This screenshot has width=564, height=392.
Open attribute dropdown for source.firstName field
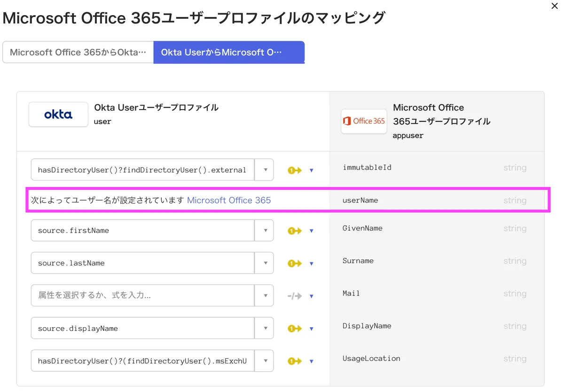pyautogui.click(x=265, y=231)
